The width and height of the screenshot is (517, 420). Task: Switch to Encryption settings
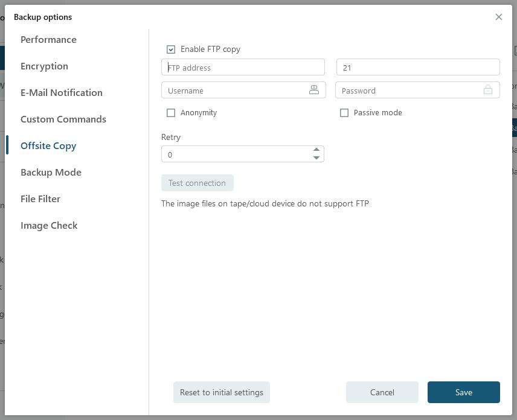tap(44, 66)
